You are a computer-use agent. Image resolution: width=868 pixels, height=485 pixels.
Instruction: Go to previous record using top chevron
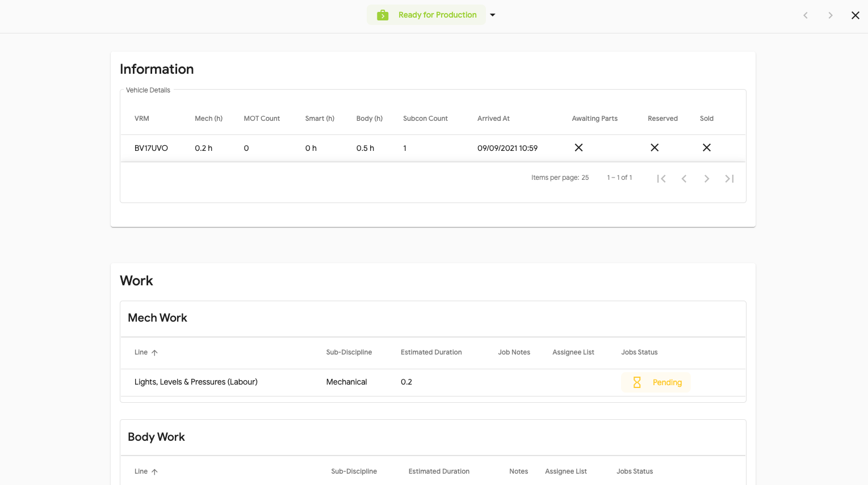point(806,15)
